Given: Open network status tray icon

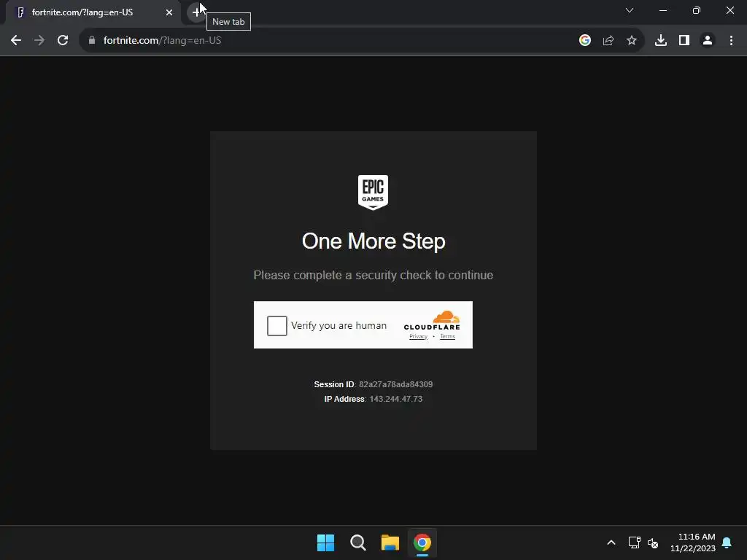Looking at the screenshot, I should [x=634, y=542].
